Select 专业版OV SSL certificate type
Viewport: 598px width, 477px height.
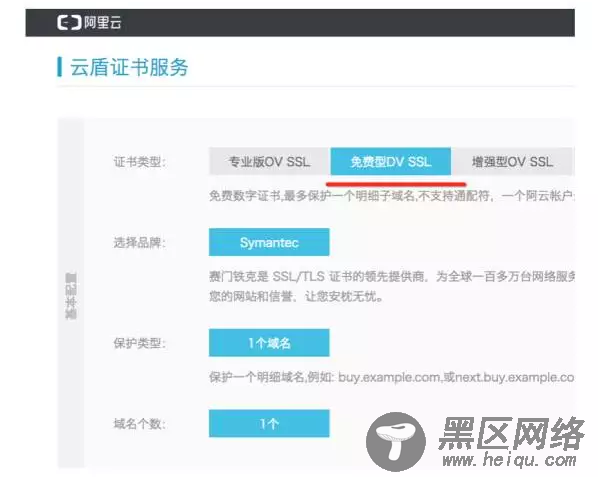click(269, 161)
